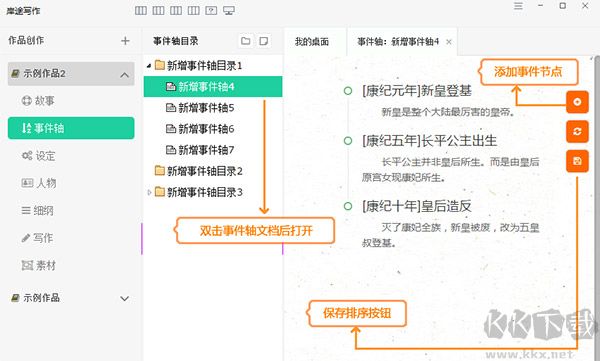Add a new work with the plus icon
Screen dimensions: 600x361
pos(125,41)
